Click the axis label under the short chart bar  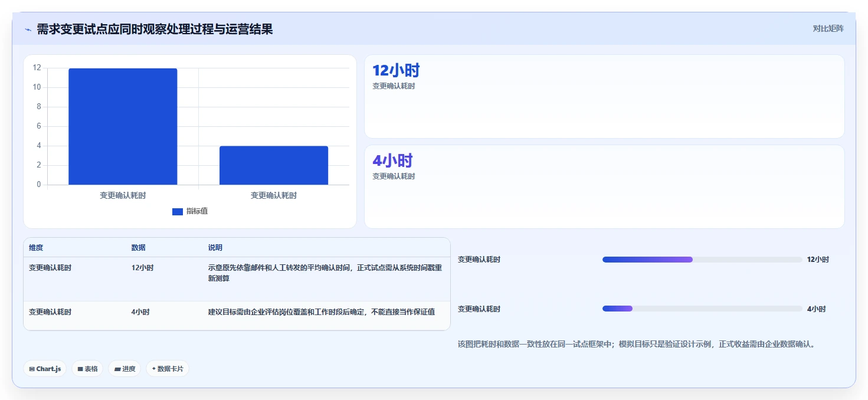pos(274,195)
